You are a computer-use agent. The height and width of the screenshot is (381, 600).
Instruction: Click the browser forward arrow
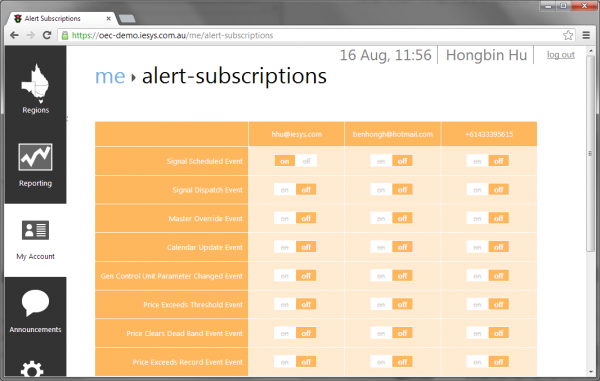30,35
